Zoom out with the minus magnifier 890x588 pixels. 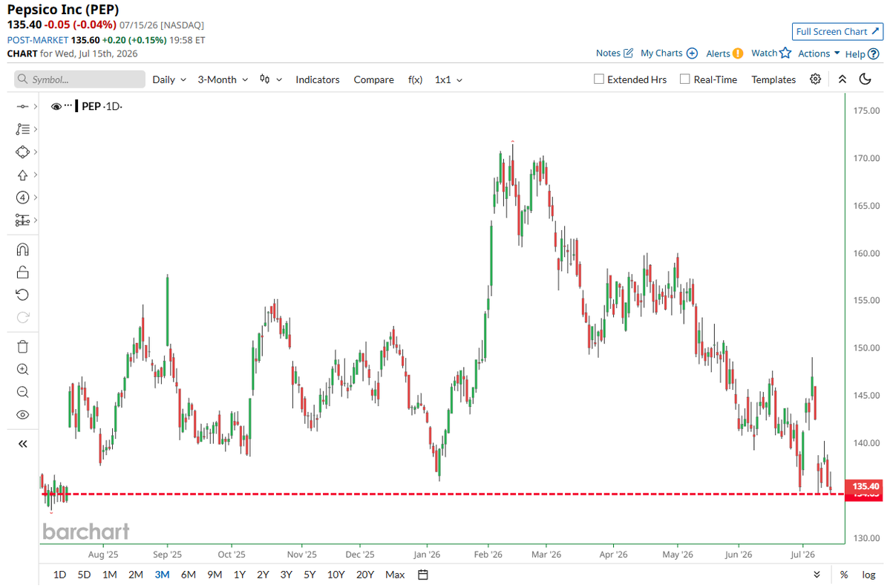tap(22, 392)
